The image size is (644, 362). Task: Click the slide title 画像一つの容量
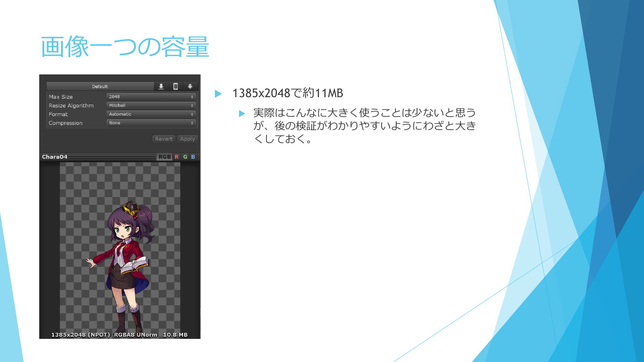tap(125, 47)
